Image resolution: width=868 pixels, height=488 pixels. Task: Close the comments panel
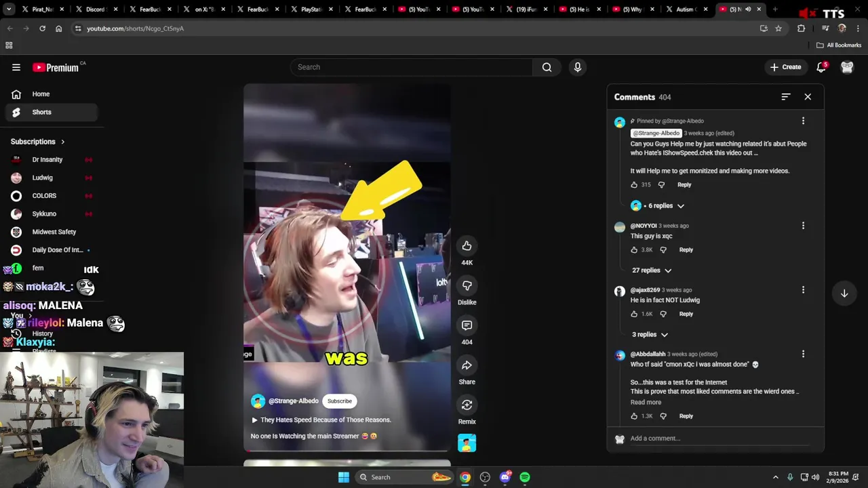pos(808,97)
